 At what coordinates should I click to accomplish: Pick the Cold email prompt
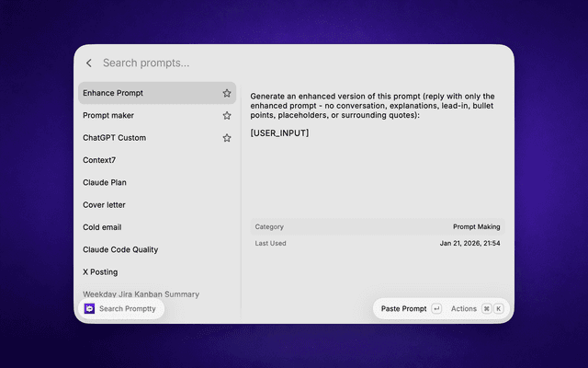click(x=157, y=227)
